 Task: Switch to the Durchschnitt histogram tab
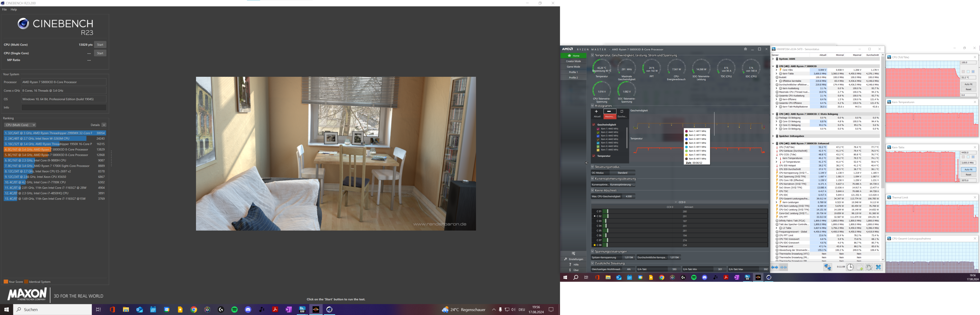click(x=621, y=116)
